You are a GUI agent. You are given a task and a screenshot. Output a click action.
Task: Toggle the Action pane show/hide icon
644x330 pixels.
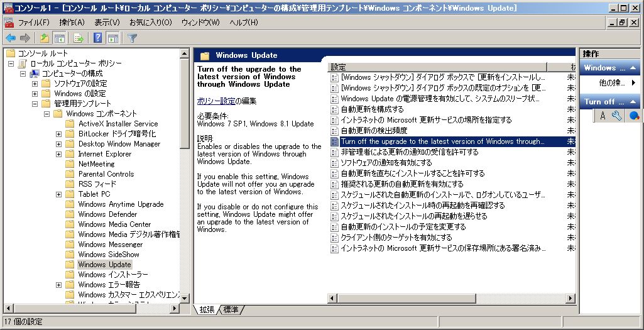(x=112, y=38)
